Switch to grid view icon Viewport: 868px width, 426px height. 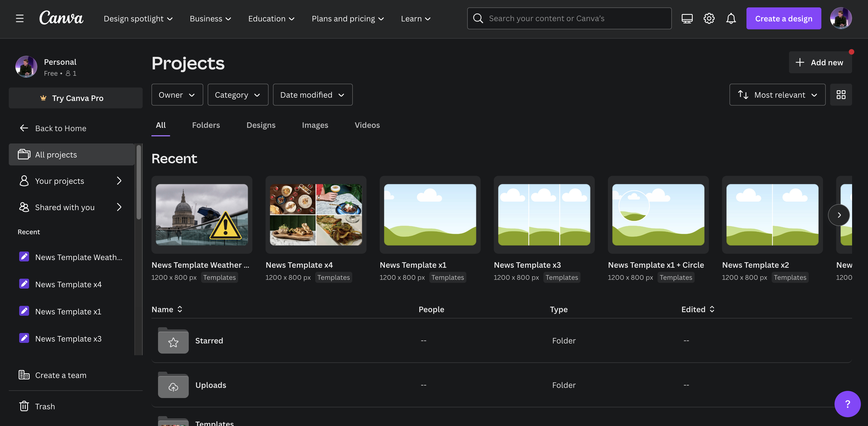(x=841, y=95)
